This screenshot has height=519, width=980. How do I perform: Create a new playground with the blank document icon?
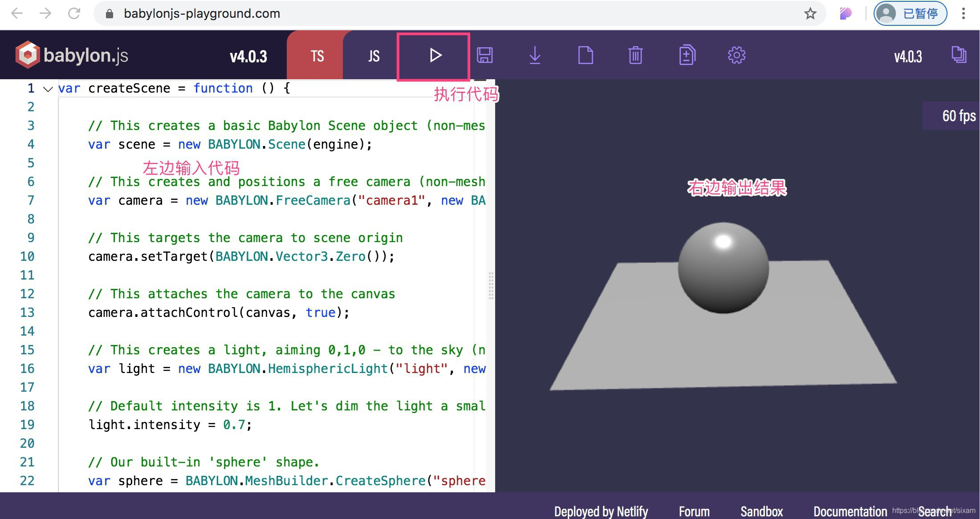[x=586, y=56]
